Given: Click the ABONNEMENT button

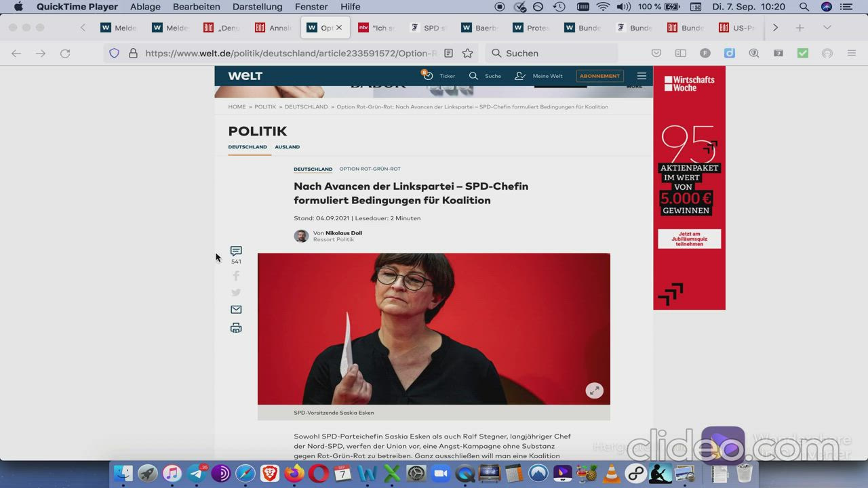Looking at the screenshot, I should 599,76.
